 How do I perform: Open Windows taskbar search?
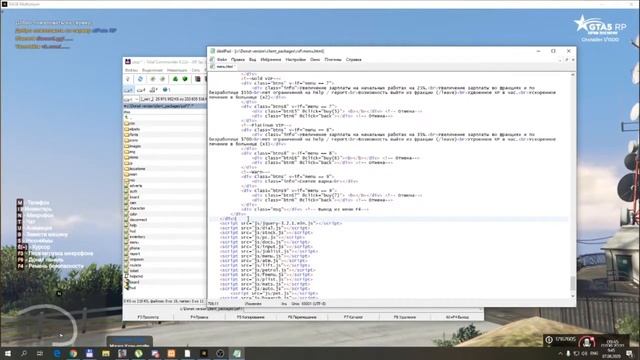24,353
